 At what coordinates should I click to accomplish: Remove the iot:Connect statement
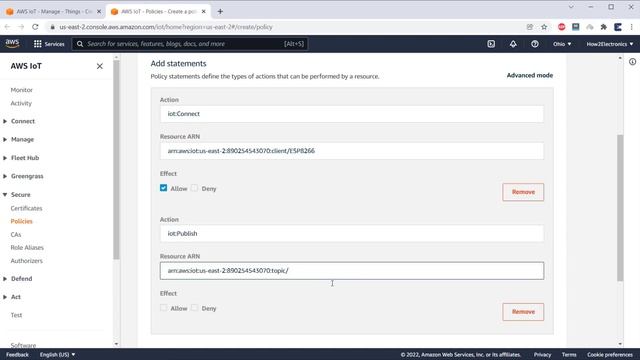523,192
